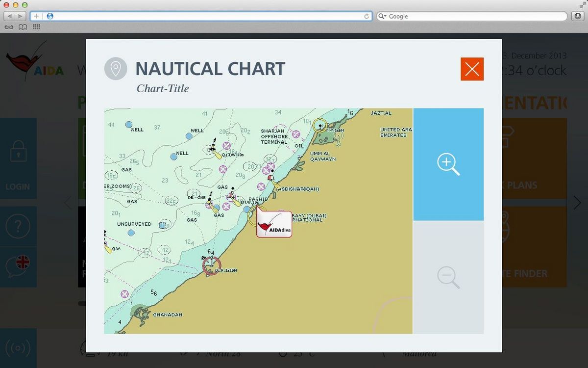This screenshot has width=588, height=368.
Task: Open the Login lock icon in sidebar
Action: point(18,151)
